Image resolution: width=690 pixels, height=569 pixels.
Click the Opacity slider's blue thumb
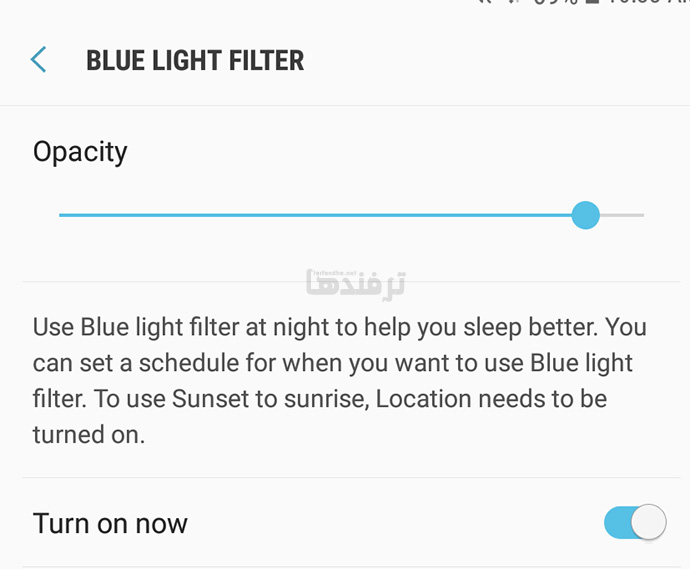coord(586,215)
